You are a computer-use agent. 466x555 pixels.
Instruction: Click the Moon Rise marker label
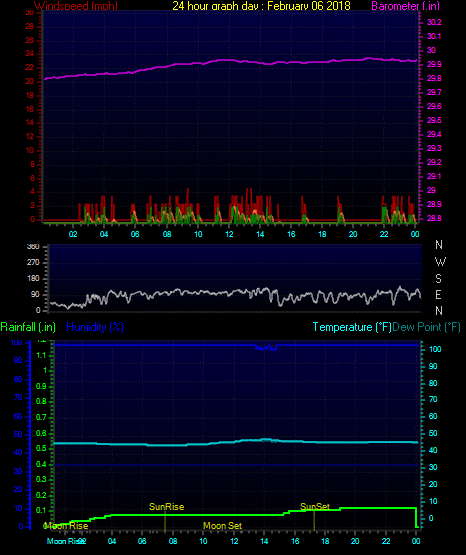point(66,526)
